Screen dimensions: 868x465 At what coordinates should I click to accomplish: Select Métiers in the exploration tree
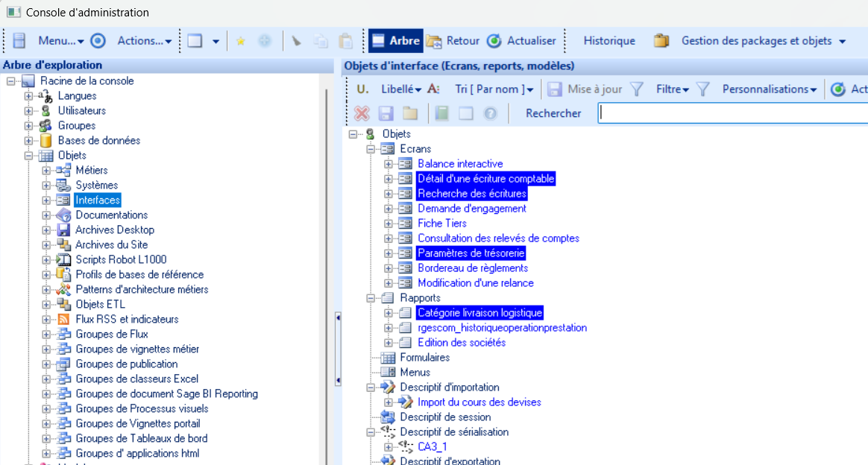(91, 171)
